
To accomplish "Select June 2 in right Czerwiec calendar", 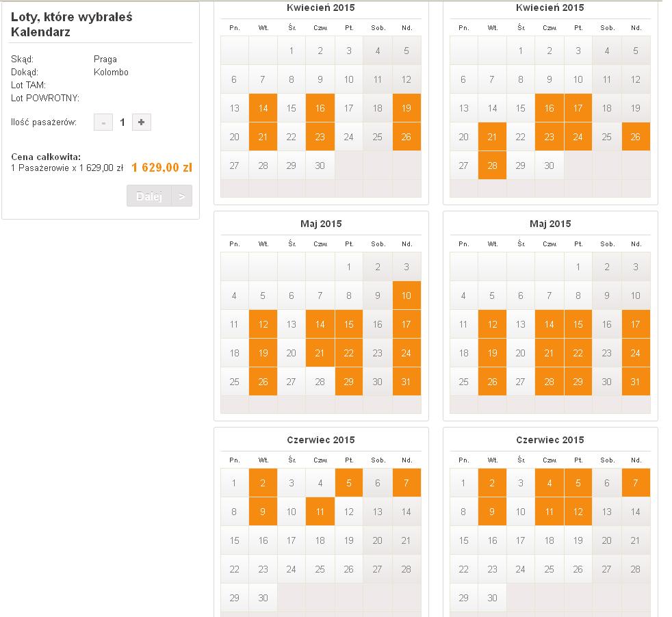I will [493, 483].
